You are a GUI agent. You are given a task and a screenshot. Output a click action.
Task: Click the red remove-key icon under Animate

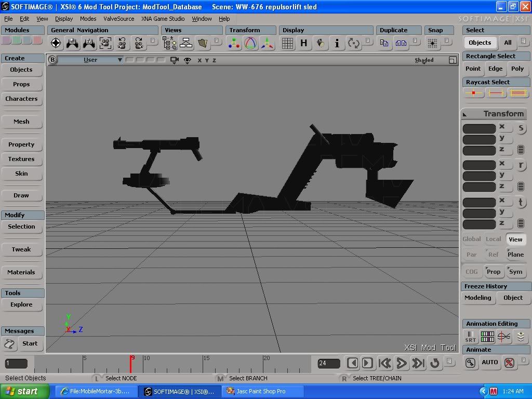click(x=509, y=363)
